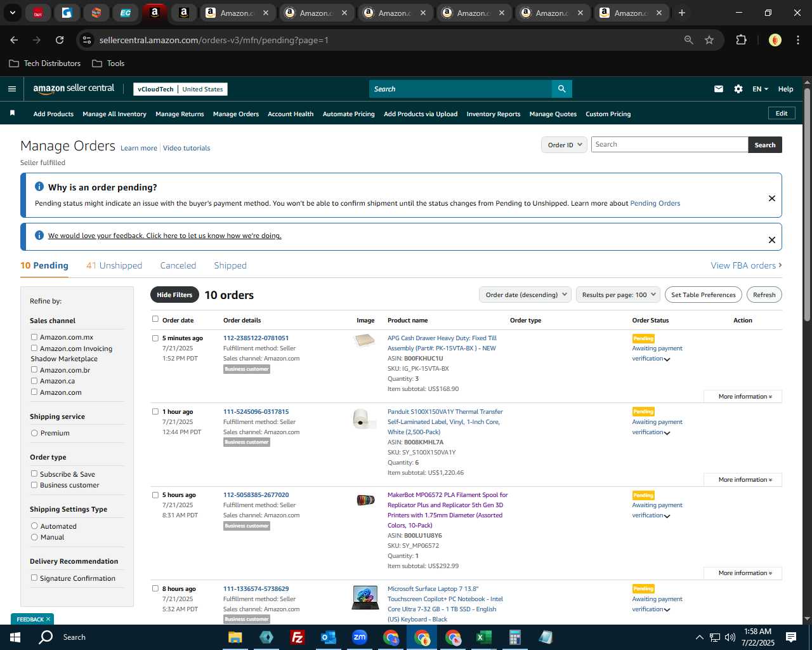Open Manage All Inventory in navigation bar
Viewport: 812px width, 650px height.
pyautogui.click(x=114, y=114)
